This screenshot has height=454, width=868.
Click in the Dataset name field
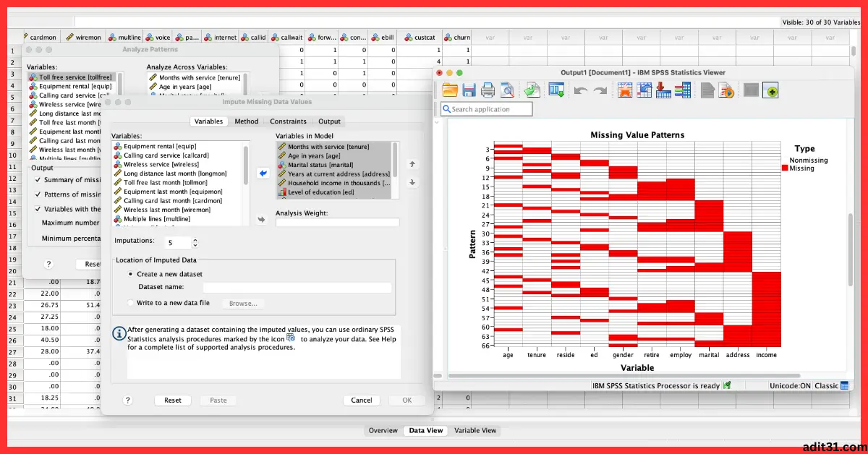tap(297, 287)
